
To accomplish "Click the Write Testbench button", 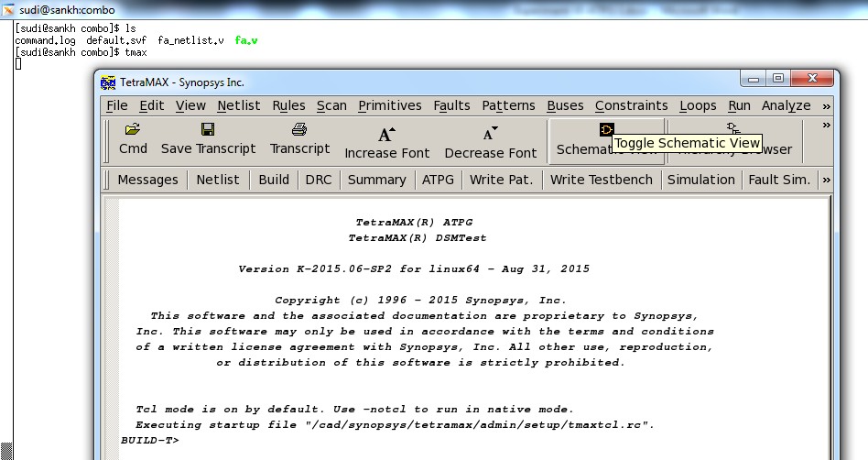I will (602, 180).
